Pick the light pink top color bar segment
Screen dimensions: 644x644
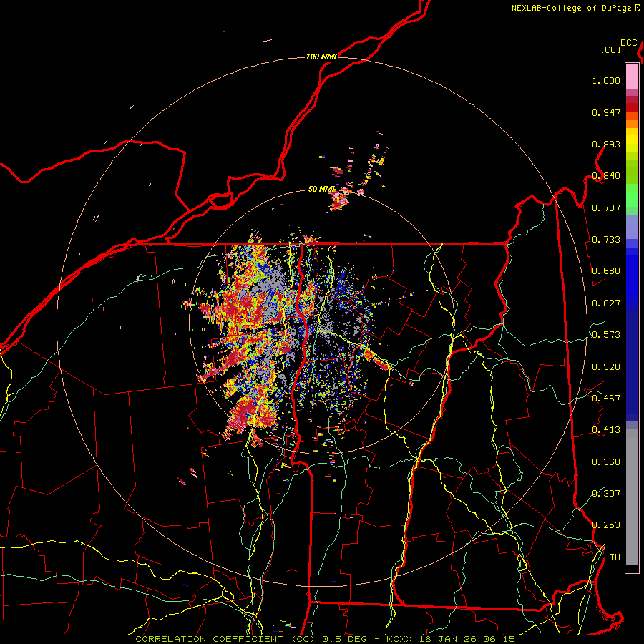pos(632,76)
